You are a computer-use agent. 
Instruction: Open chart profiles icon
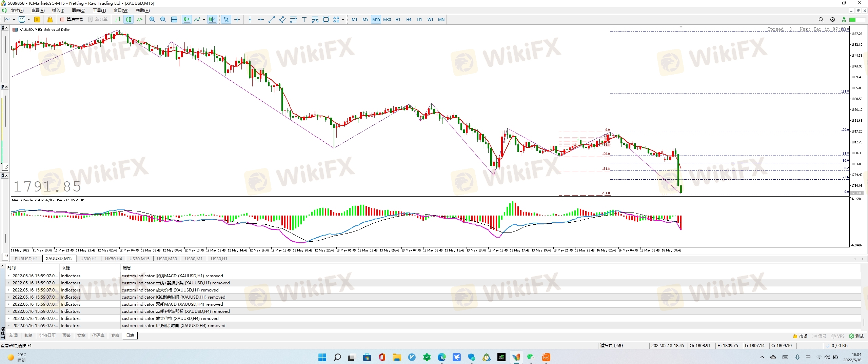tap(22, 20)
